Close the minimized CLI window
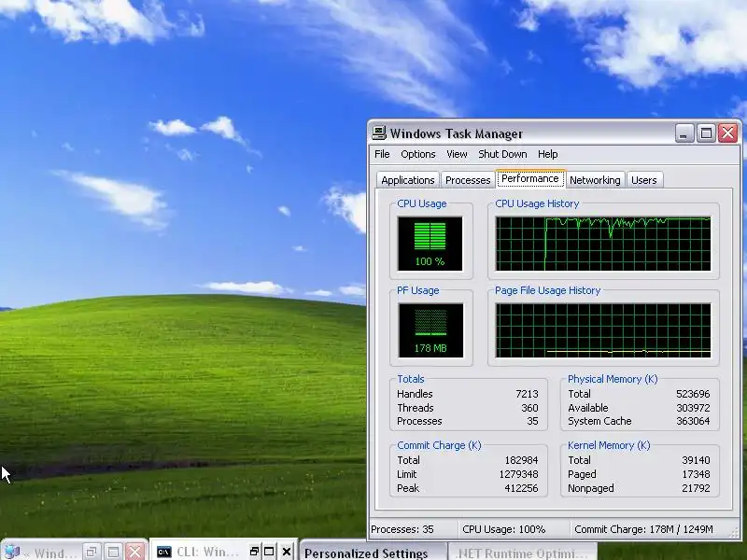The height and width of the screenshot is (560, 747). pyautogui.click(x=287, y=552)
